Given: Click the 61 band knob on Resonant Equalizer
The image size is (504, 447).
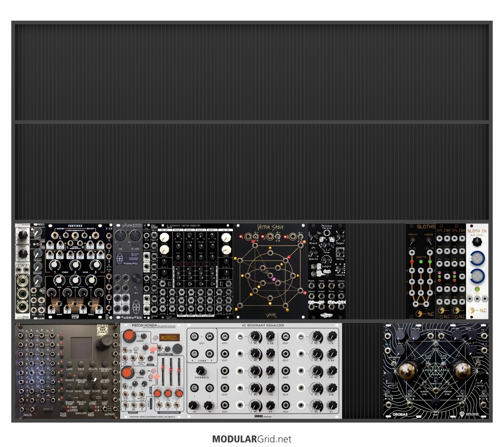Looking at the screenshot, I should click(331, 405).
